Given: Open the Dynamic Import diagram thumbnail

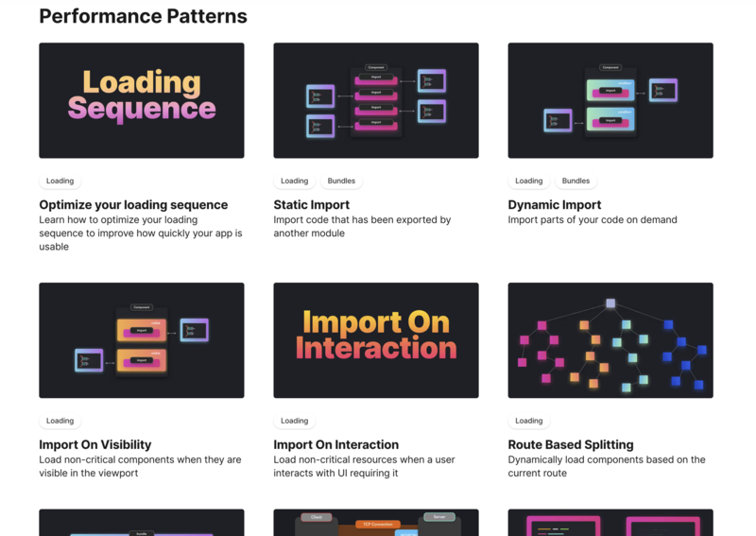Looking at the screenshot, I should [x=610, y=100].
